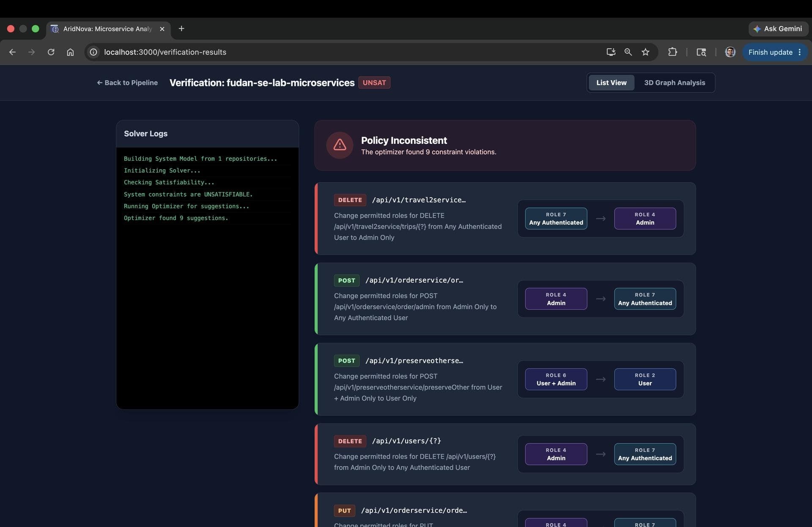Switch to List View

[612, 82]
